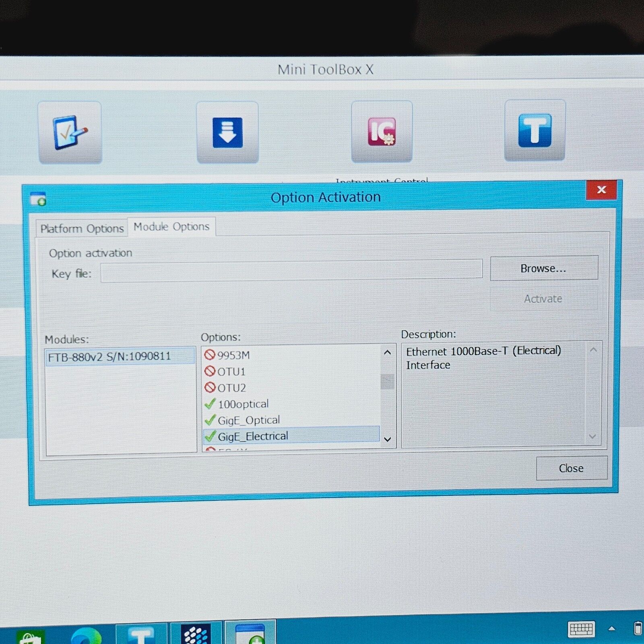This screenshot has width=644, height=644.
Task: Click the Options list scrollbar thumb
Action: (x=387, y=382)
